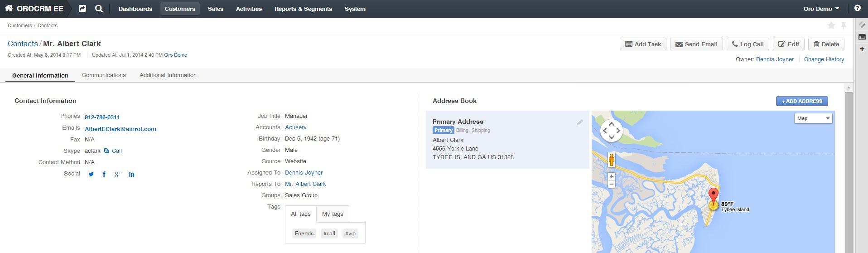
Task: Click the sidebar edit widget icon
Action: [862, 25]
